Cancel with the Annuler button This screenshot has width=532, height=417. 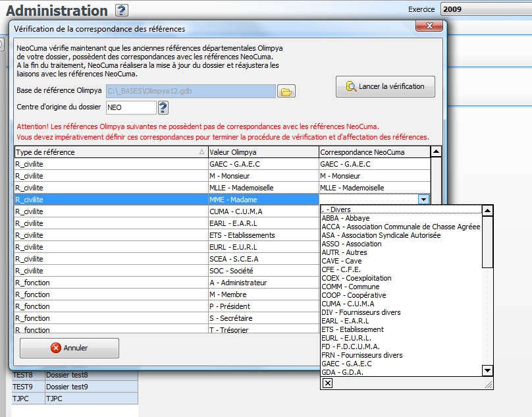point(69,348)
